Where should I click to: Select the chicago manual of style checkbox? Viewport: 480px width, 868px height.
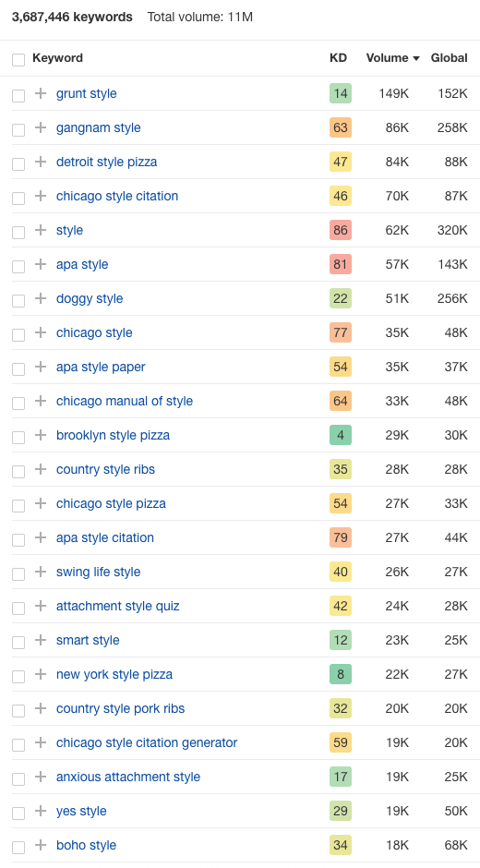[x=18, y=403]
